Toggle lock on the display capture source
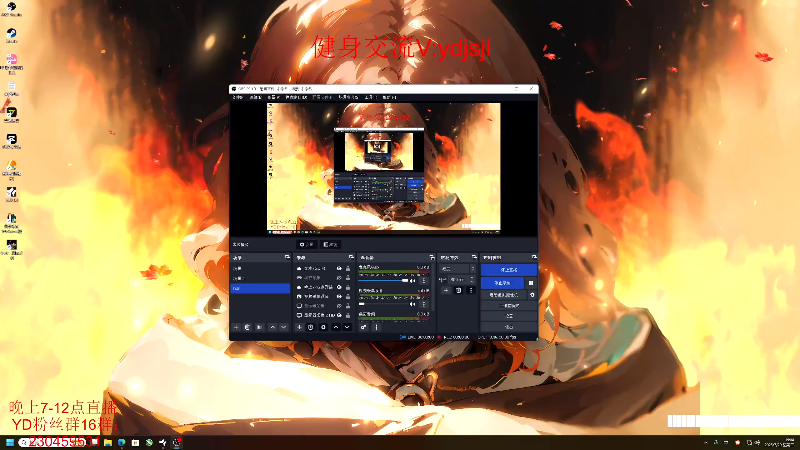 (348, 315)
